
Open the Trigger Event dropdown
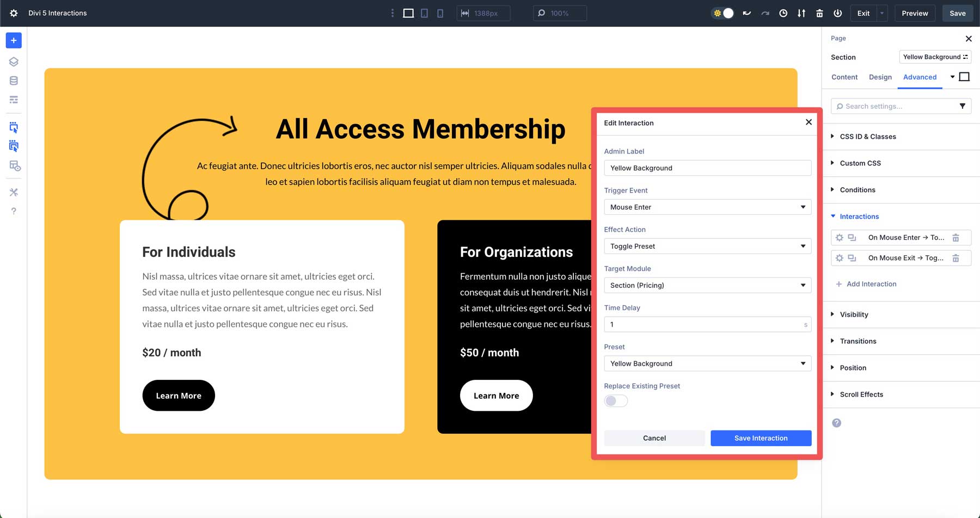point(707,207)
